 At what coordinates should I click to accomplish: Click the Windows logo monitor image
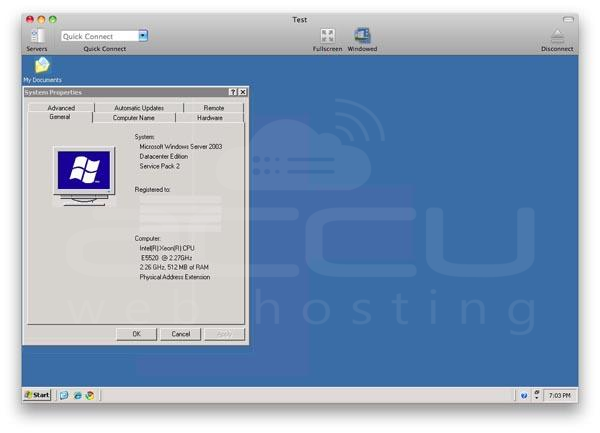click(x=84, y=176)
